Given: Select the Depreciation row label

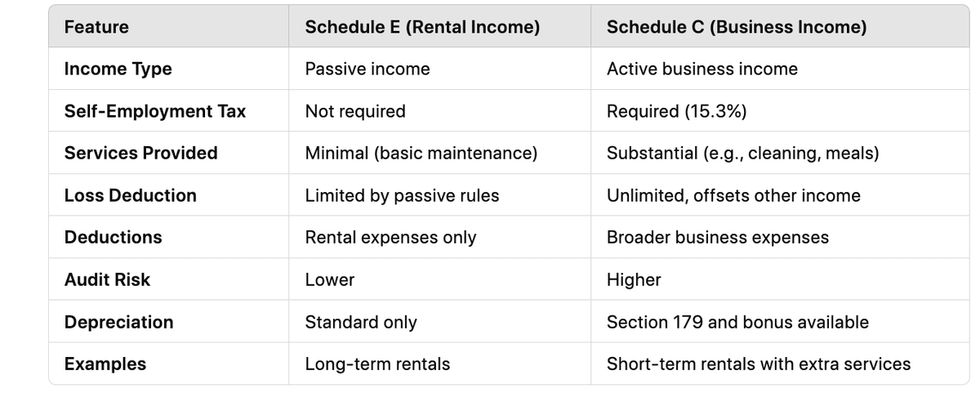Looking at the screenshot, I should point(118,322).
